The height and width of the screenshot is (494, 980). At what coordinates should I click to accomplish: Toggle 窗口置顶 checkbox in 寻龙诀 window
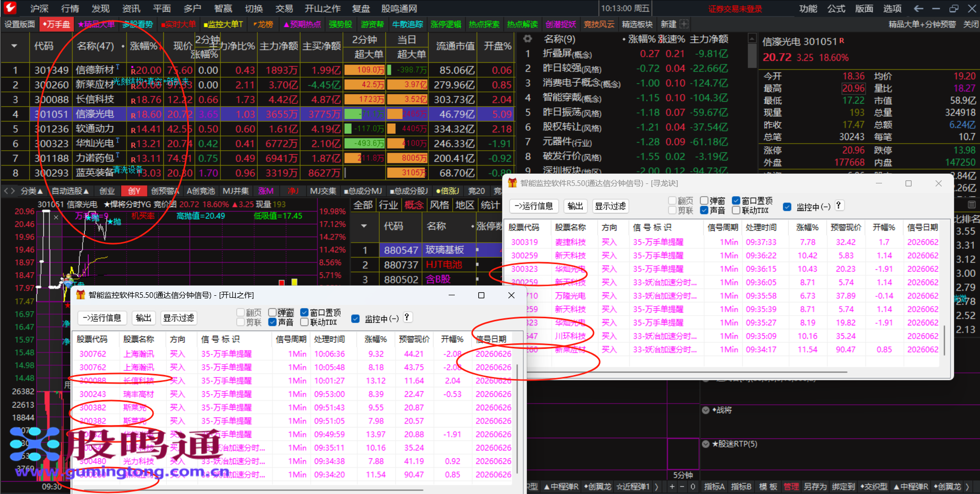coord(736,200)
